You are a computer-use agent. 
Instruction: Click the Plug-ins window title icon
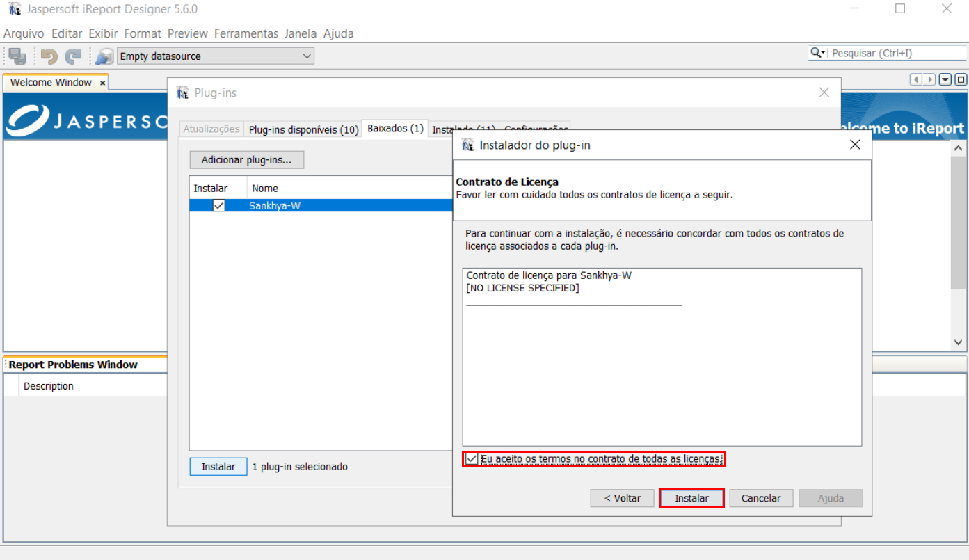(183, 93)
